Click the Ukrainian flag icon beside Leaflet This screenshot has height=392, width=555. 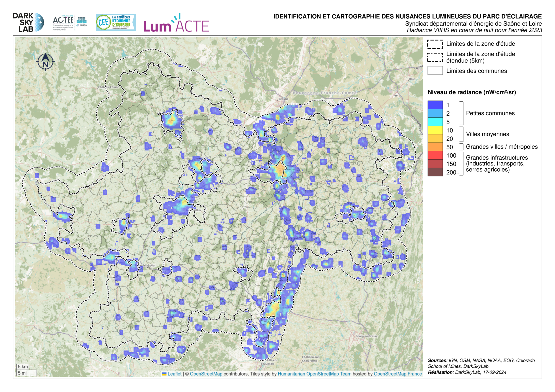(164, 374)
